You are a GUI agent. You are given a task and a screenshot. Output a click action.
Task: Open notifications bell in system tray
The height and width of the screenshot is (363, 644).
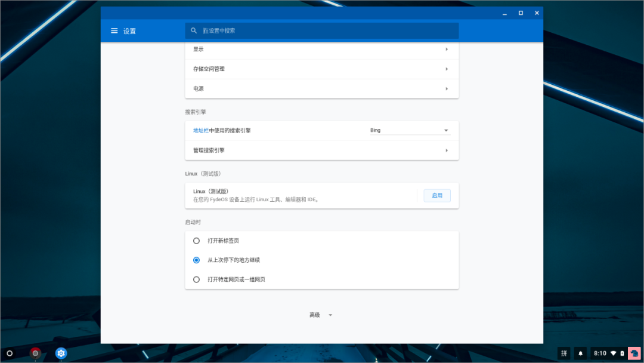click(580, 353)
